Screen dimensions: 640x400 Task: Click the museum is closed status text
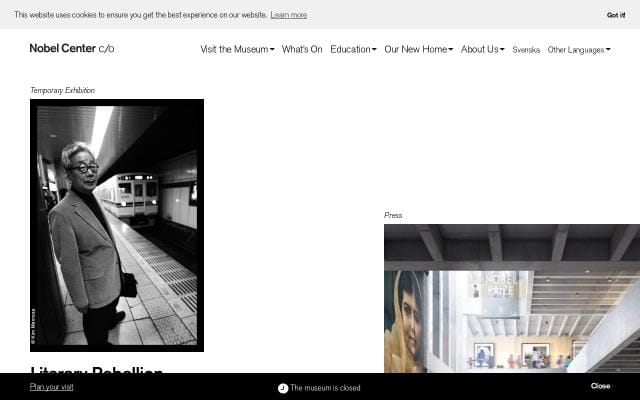pyautogui.click(x=325, y=388)
